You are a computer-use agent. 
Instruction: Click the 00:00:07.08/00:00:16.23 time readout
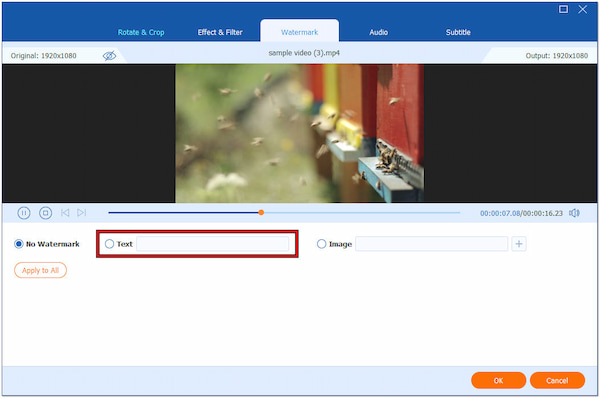click(521, 213)
